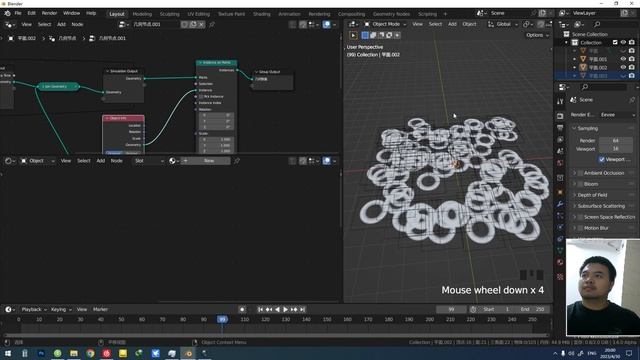Toggle the Viewport Denoising checkbox
The height and width of the screenshot is (360, 640).
coord(602,160)
